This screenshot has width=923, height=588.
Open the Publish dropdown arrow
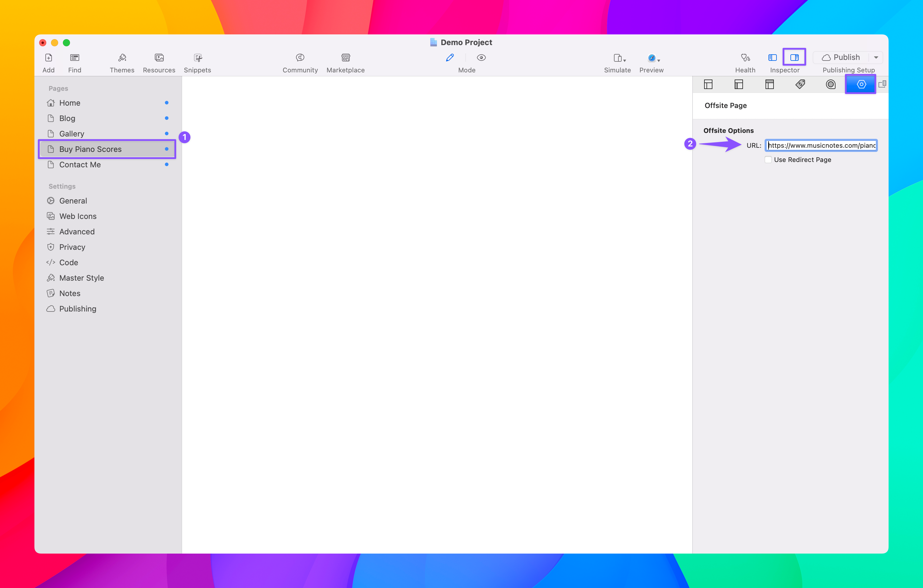pyautogui.click(x=876, y=58)
